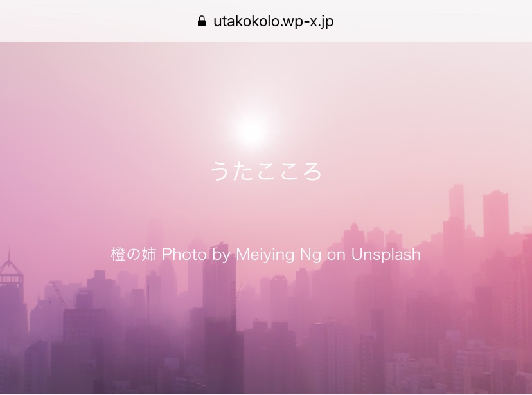Click the word on before Unsplash
532x395 pixels.
click(336, 255)
